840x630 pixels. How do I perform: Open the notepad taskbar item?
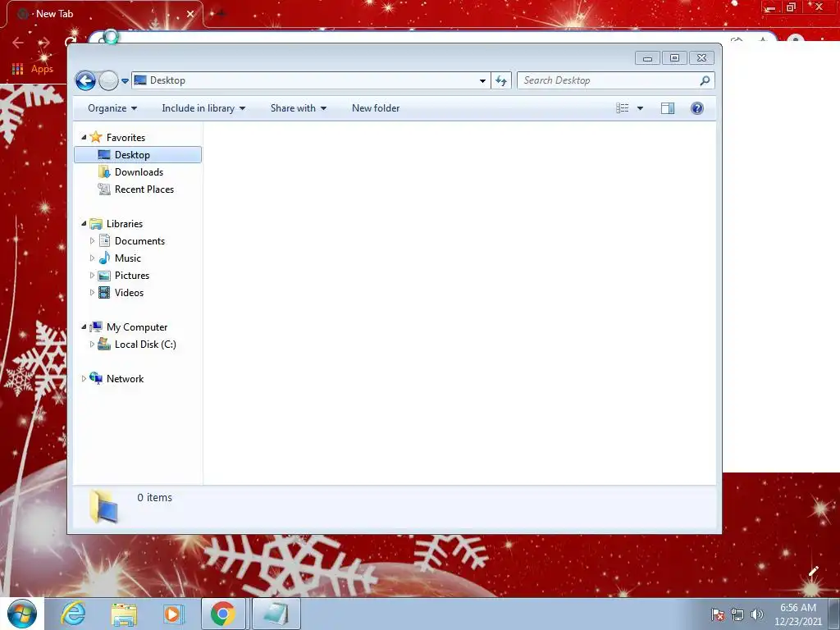[276, 614]
